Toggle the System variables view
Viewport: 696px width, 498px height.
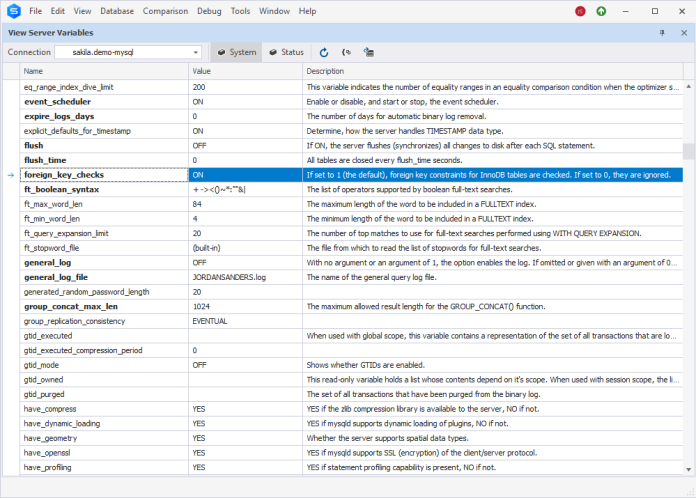point(237,52)
